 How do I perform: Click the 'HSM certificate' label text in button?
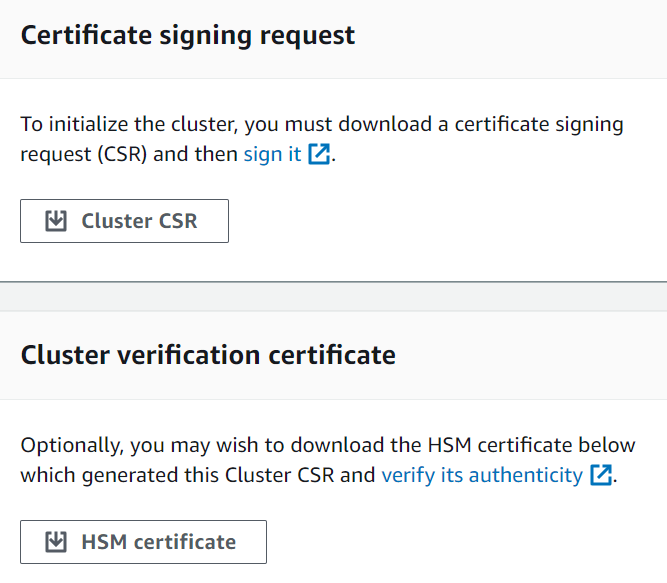[158, 542]
